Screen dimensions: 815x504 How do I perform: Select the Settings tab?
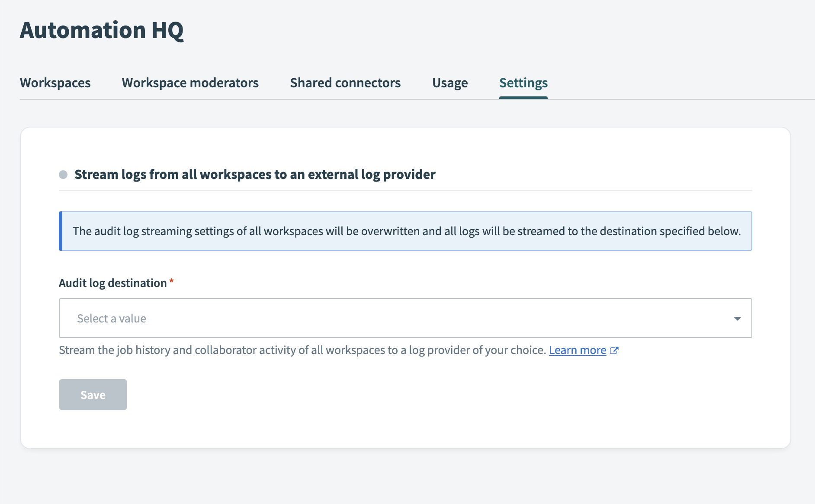pyautogui.click(x=523, y=83)
